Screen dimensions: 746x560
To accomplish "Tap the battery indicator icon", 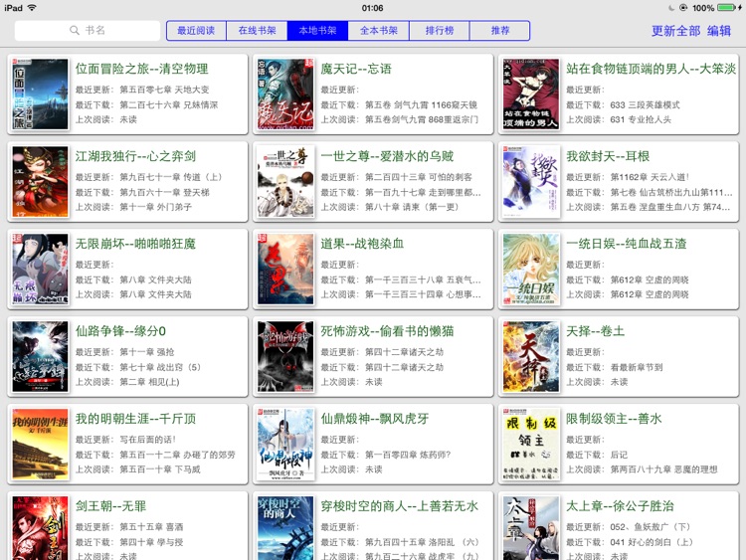I will click(x=727, y=8).
